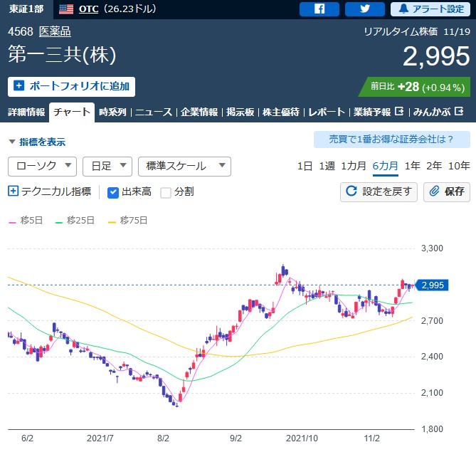The image size is (476, 452).
Task: Select the 1日 chart range
Action: coord(305,166)
